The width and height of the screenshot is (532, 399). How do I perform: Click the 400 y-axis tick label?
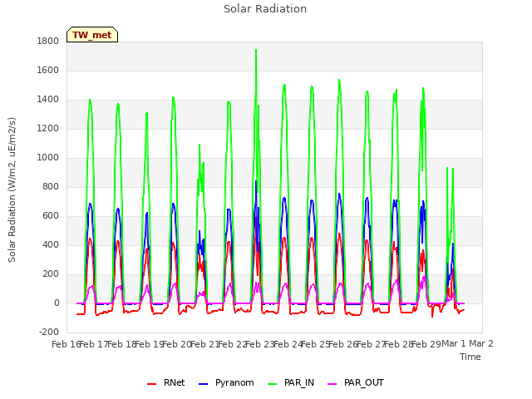tap(51, 245)
